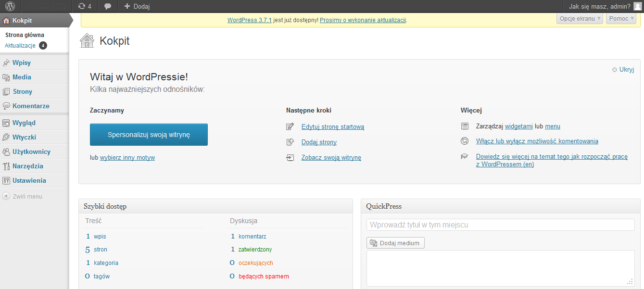The image size is (644, 289).
Task: Expand the Pomoc panel
Action: coord(620,18)
